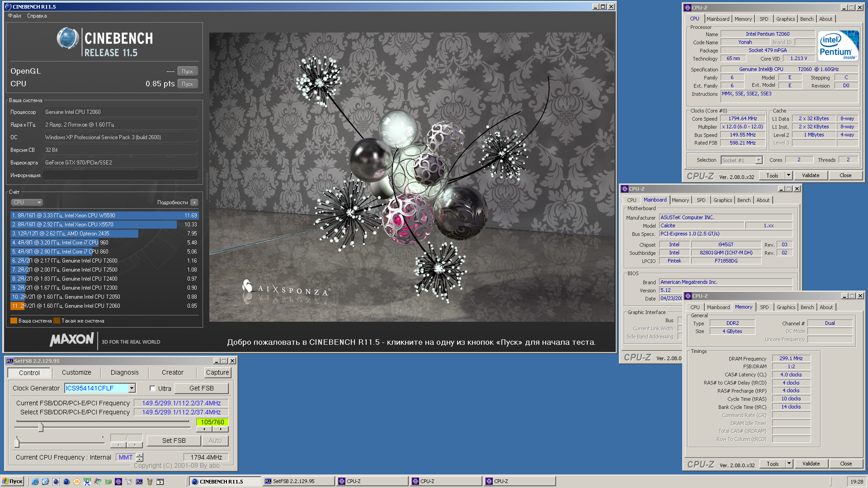
Task: Launch Internet Explorer from quick launch bar
Action: coord(35,482)
